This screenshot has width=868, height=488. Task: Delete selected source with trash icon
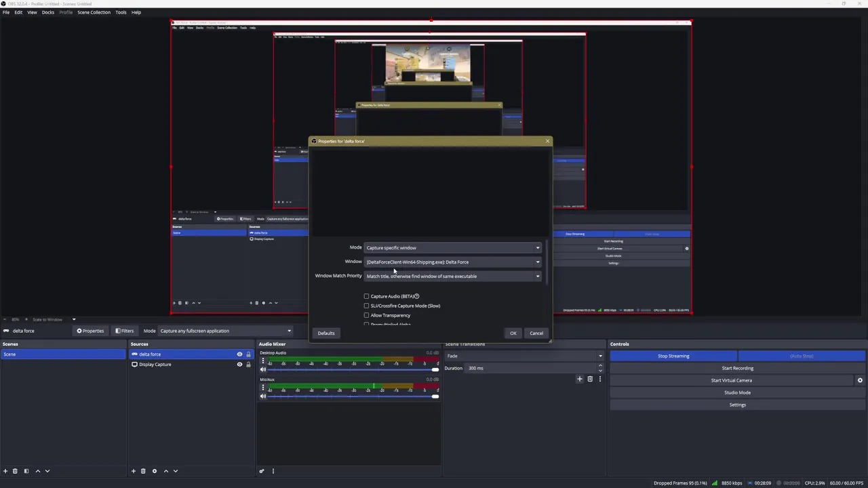(143, 471)
